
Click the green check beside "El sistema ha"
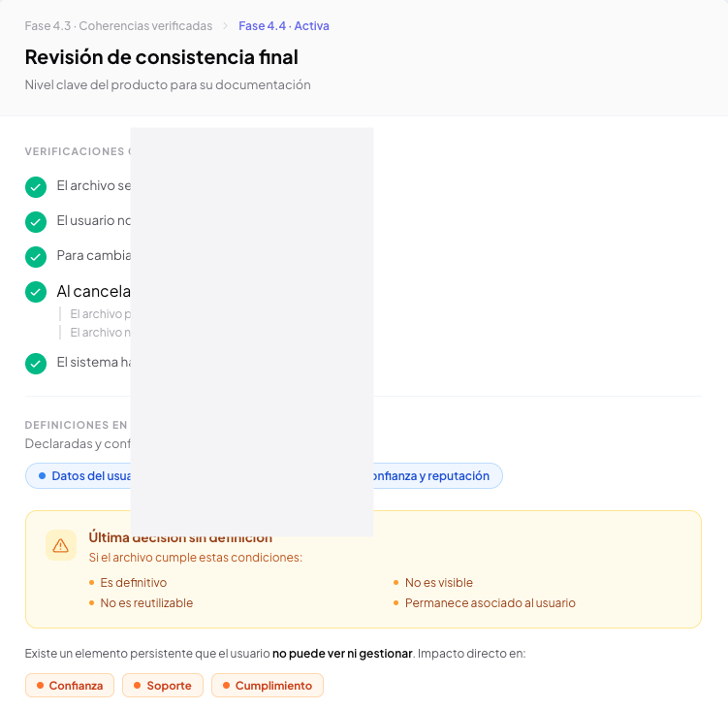coord(36,363)
